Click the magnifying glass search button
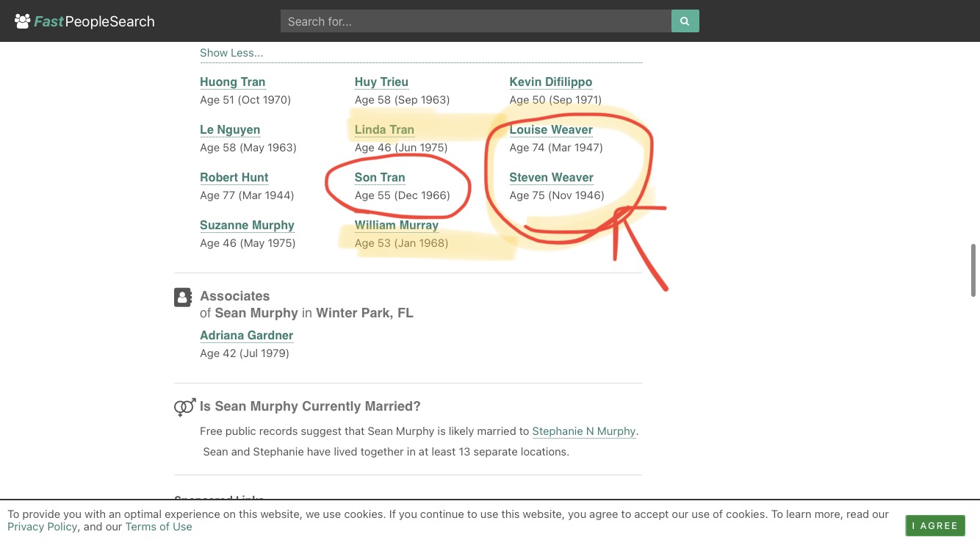The image size is (980, 551). pyautogui.click(x=685, y=21)
